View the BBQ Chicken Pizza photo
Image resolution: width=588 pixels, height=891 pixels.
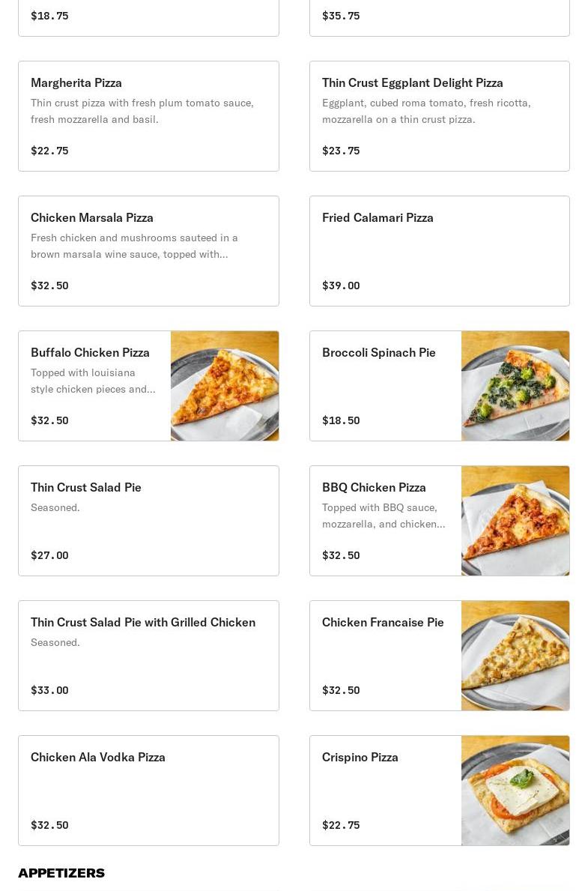(515, 521)
